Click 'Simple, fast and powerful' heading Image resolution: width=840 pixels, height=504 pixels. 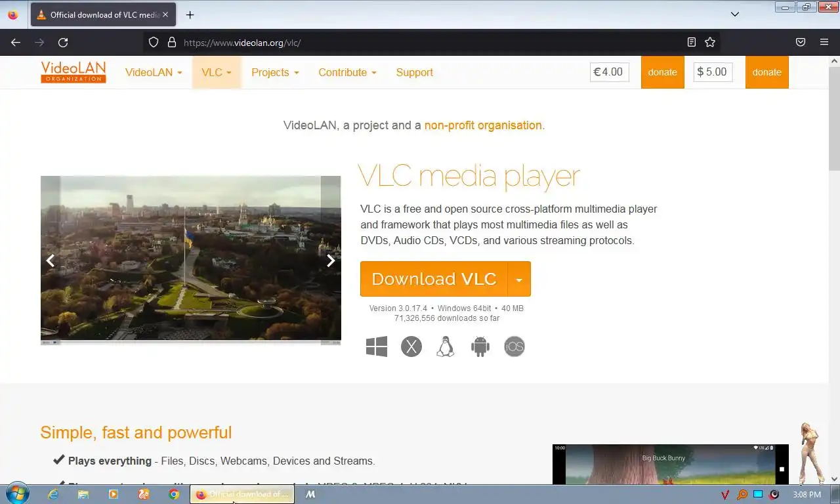[136, 432]
